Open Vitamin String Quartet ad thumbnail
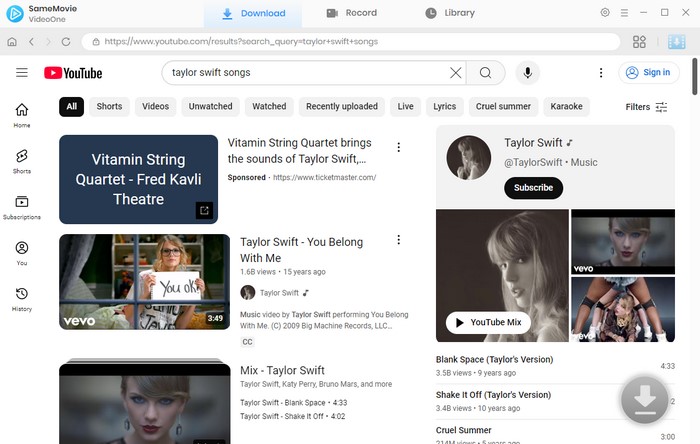This screenshot has height=444, width=700. [x=138, y=179]
